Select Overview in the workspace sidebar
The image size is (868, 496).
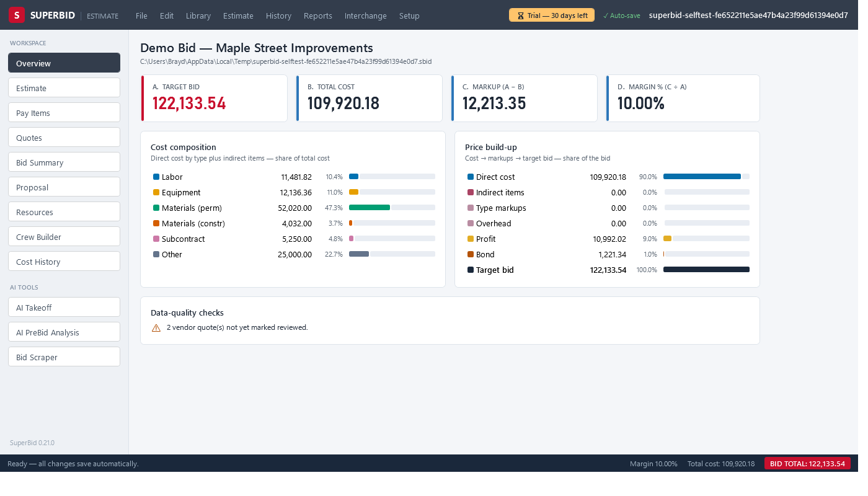[64, 63]
